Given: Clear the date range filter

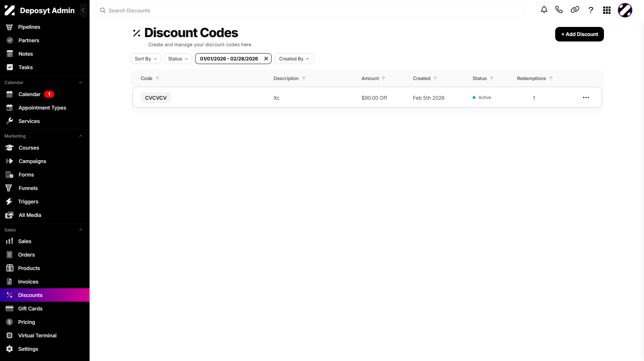Looking at the screenshot, I should click(266, 59).
